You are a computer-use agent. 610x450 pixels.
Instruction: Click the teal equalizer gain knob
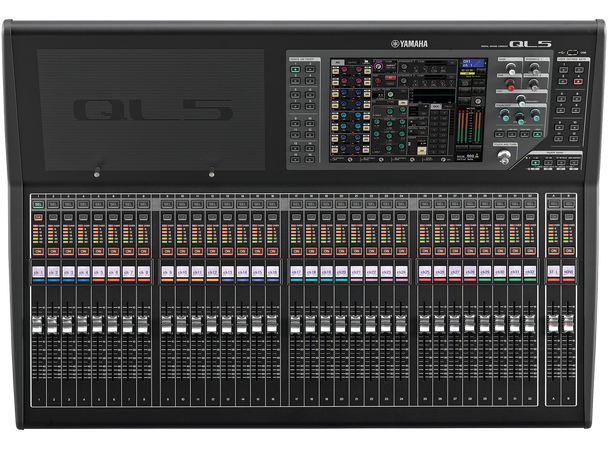[536, 115]
